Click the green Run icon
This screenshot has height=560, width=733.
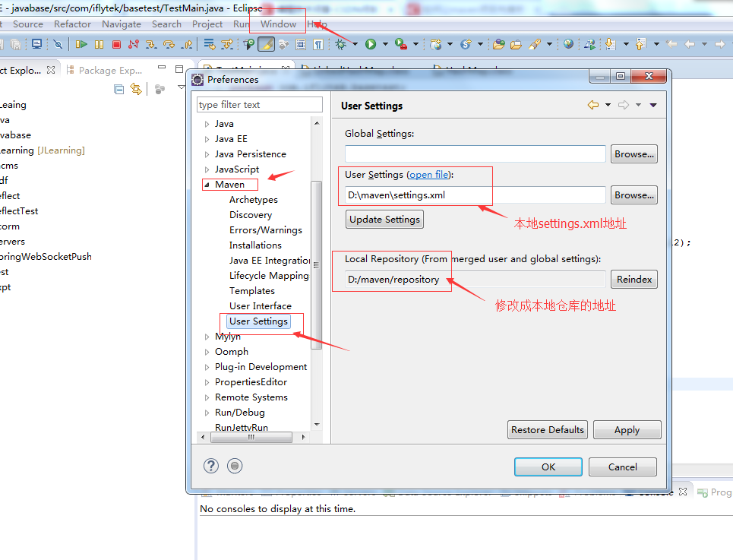pyautogui.click(x=371, y=44)
